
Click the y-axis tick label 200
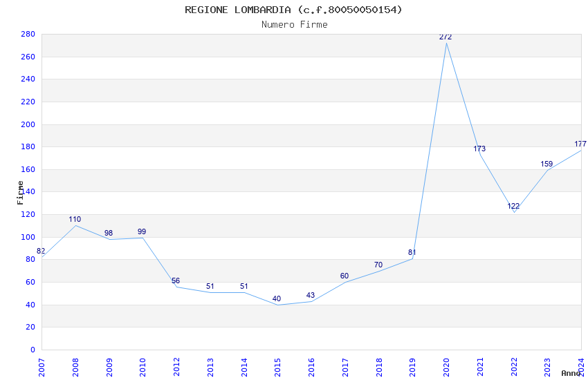28,124
